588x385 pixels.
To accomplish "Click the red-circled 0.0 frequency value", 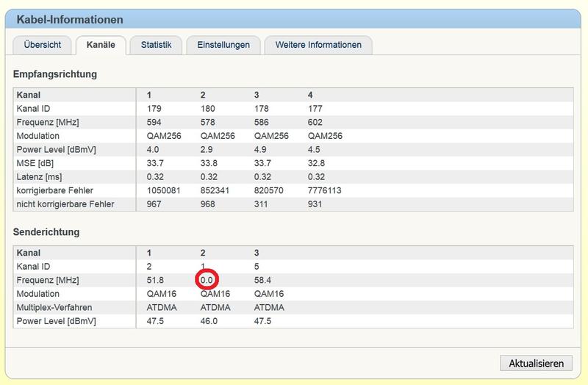I will pyautogui.click(x=207, y=280).
